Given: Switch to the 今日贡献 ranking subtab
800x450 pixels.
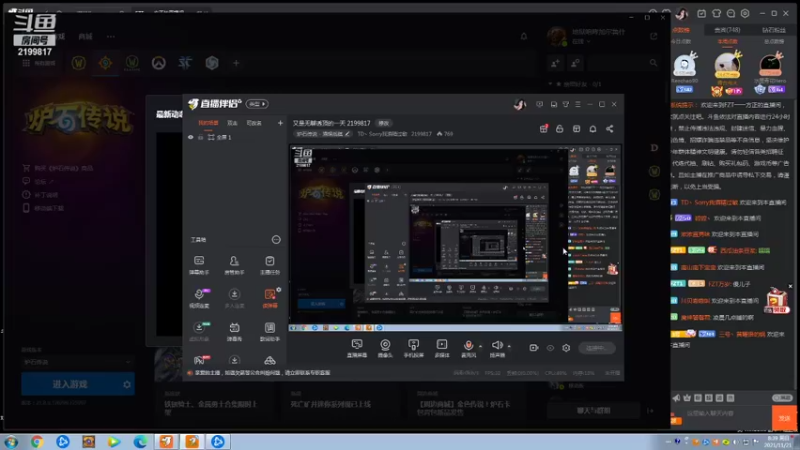Looking at the screenshot, I should point(681,41).
